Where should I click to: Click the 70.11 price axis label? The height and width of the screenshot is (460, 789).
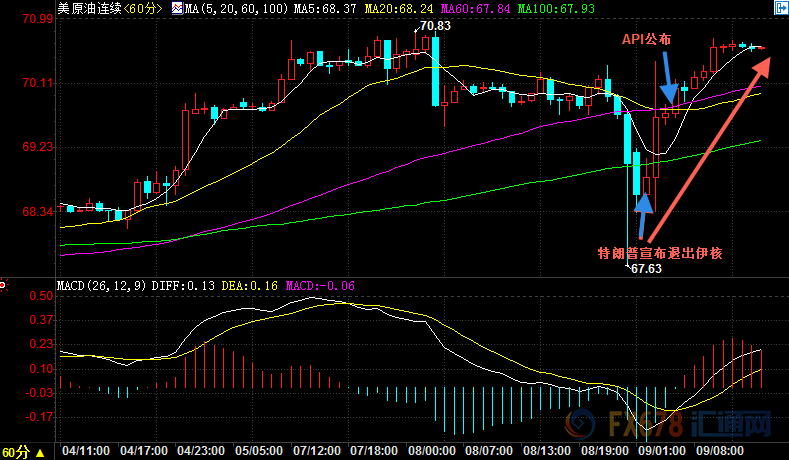(x=38, y=83)
